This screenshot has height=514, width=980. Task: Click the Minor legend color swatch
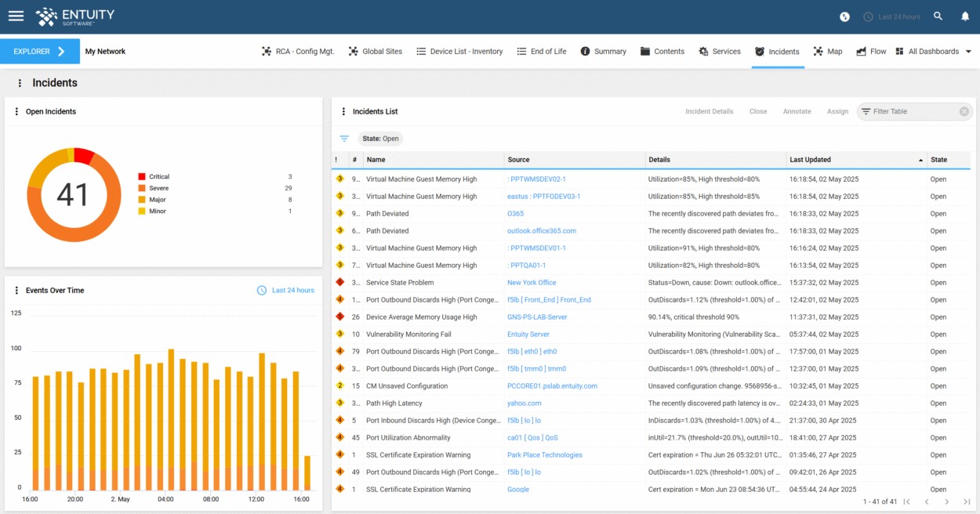[142, 212]
